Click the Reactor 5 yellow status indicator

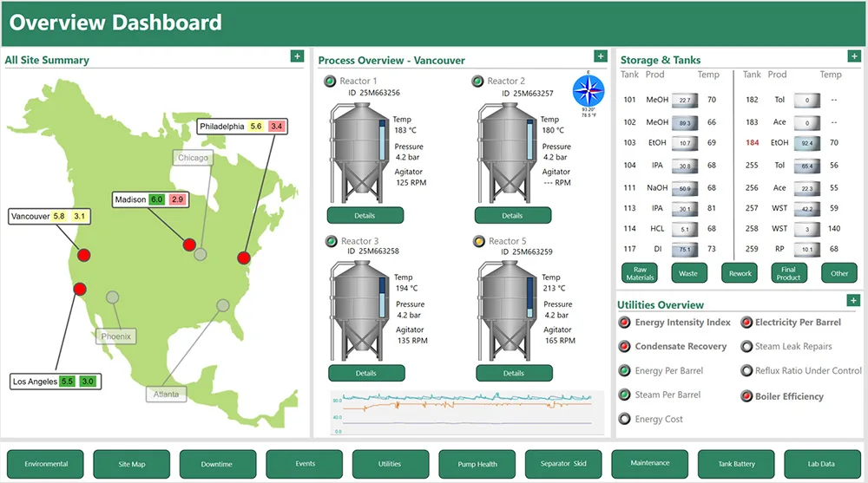click(x=478, y=241)
